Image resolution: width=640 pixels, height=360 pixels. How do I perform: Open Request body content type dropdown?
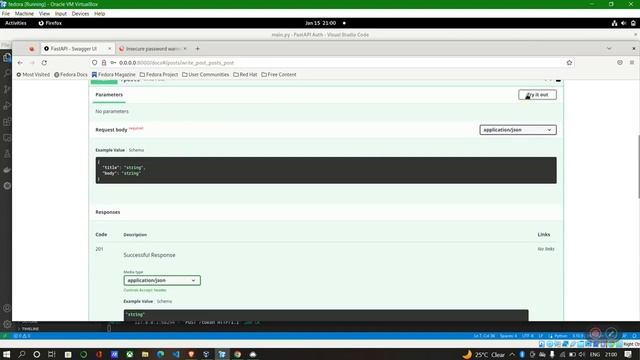pos(518,130)
